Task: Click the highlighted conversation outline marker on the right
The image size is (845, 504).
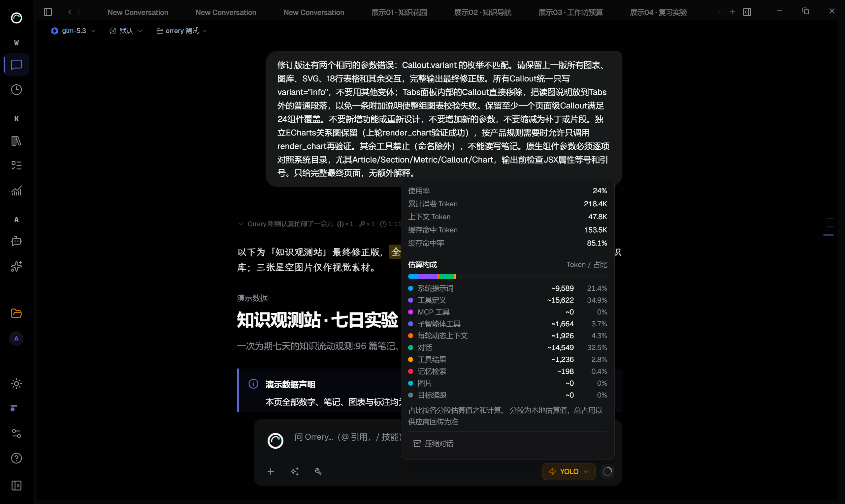Action: click(829, 235)
